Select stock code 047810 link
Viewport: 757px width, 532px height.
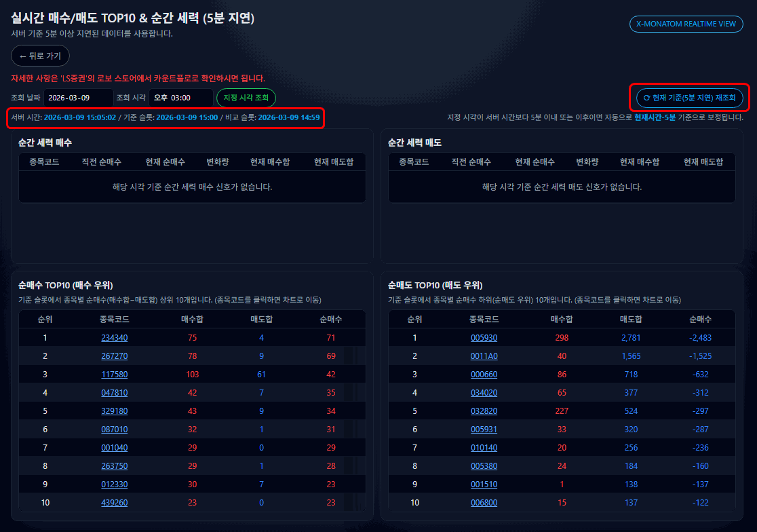tap(114, 393)
